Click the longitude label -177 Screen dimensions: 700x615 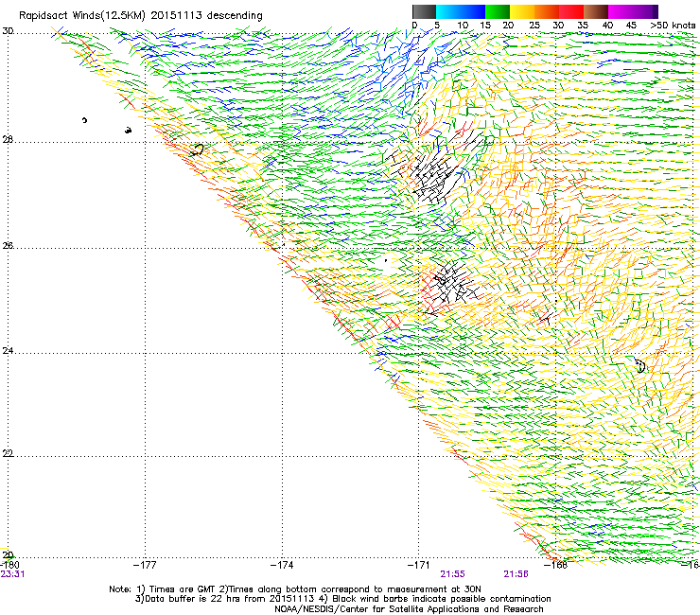point(145,565)
